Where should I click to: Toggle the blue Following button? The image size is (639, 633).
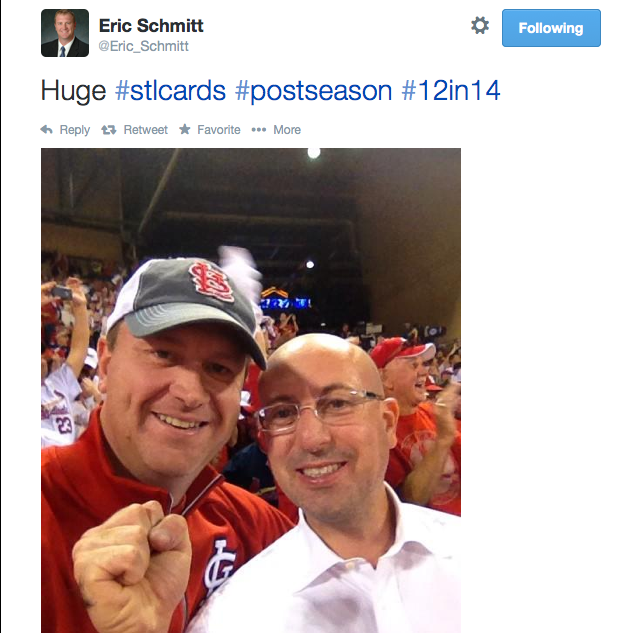click(x=551, y=28)
